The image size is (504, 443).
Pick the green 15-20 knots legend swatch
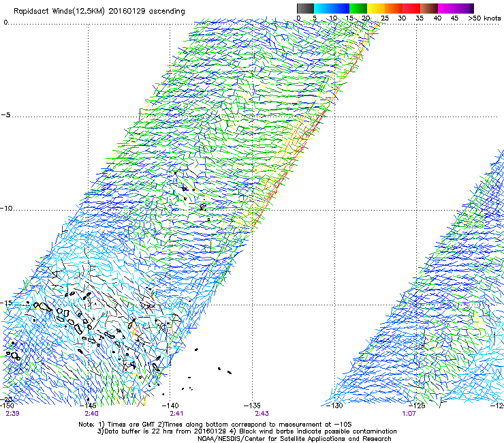358,8
